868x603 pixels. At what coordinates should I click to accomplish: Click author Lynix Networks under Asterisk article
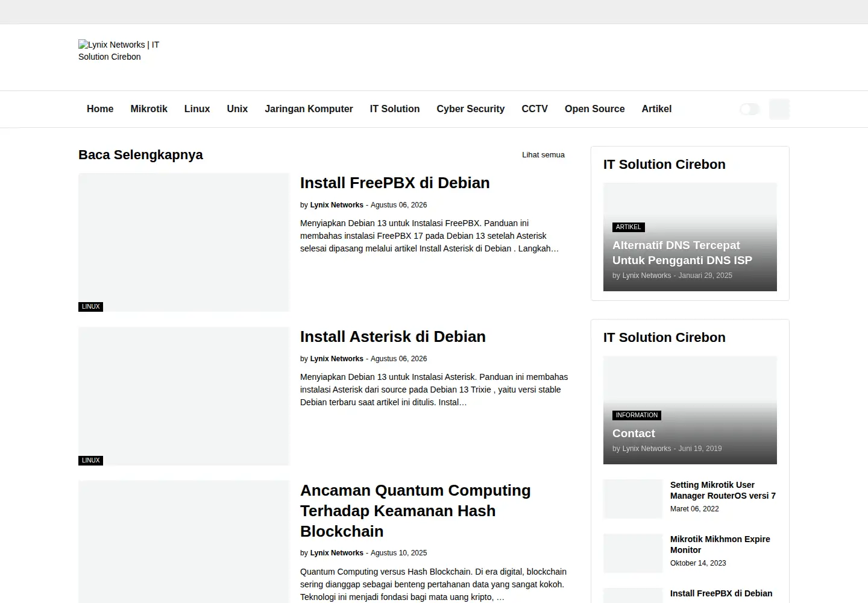click(x=336, y=359)
